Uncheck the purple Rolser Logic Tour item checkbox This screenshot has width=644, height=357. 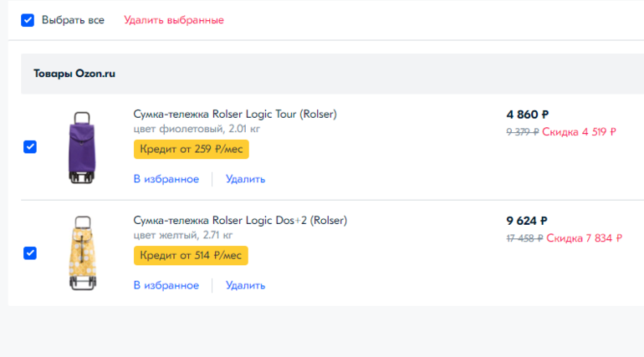[30, 147]
